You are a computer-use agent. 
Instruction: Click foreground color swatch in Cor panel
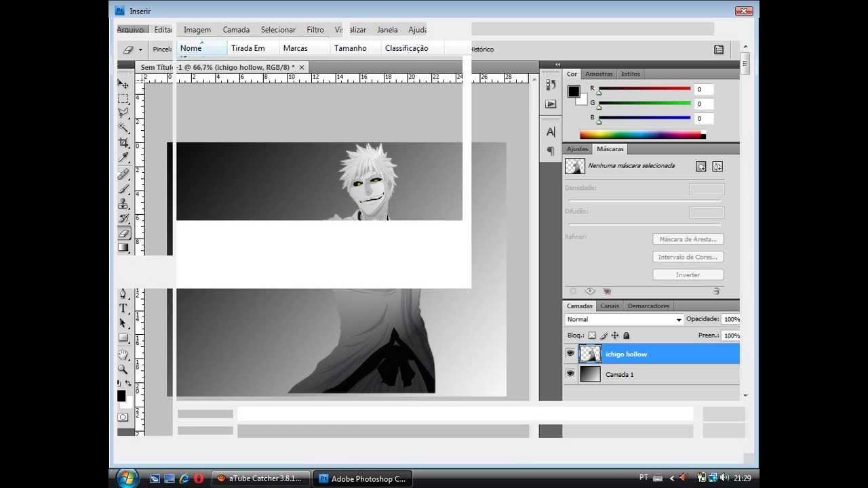click(574, 91)
